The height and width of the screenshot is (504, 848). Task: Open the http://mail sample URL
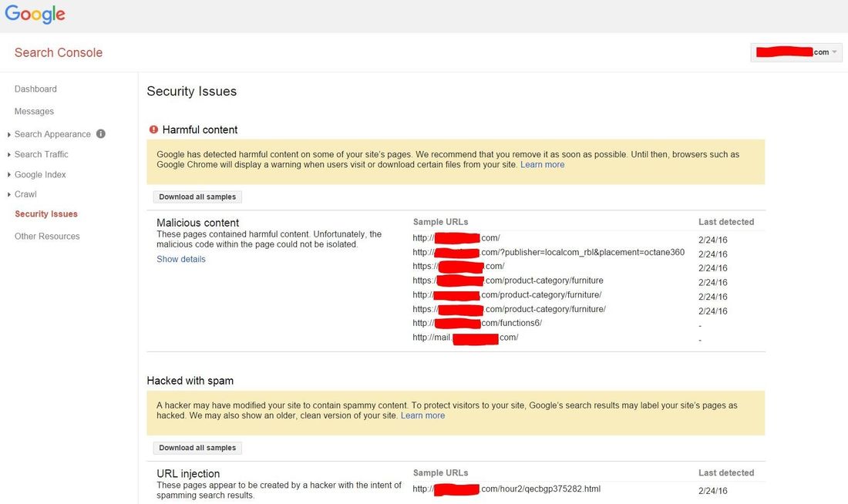tap(465, 338)
